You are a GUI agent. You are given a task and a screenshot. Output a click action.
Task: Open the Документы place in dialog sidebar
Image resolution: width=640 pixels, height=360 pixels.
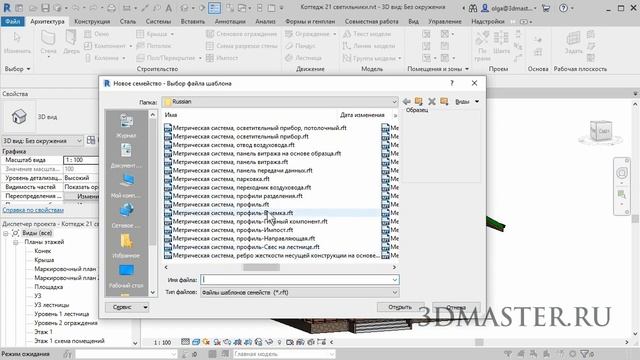(x=126, y=156)
